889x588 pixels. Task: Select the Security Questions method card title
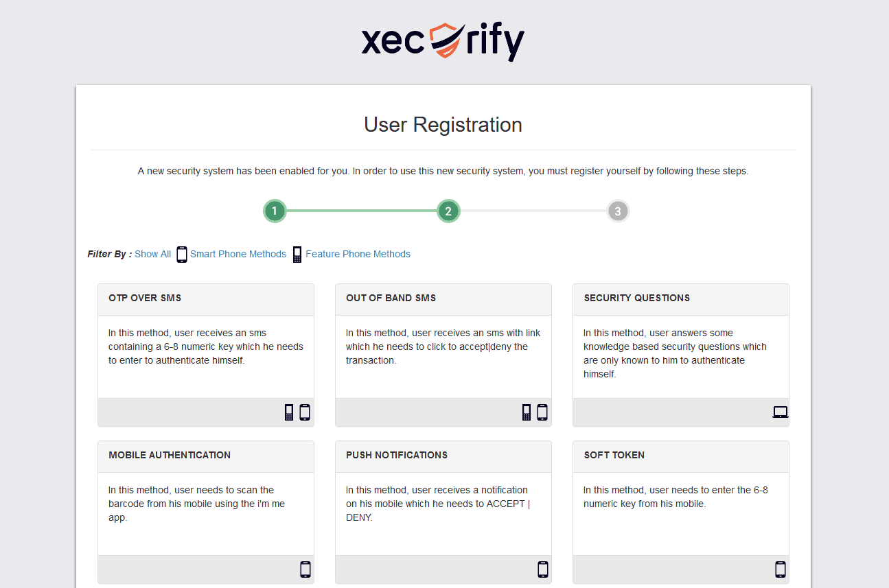(636, 298)
